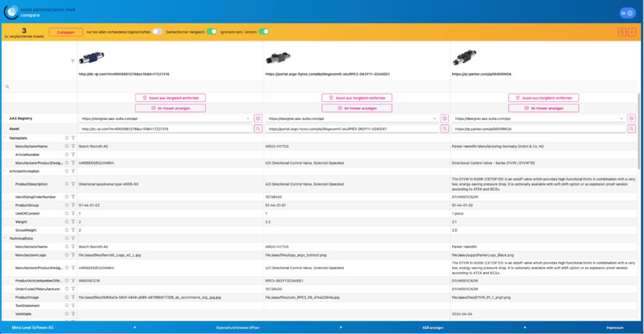Show the argo-hytos asset in viewer
Screen dimensions: 644x334
[x=357, y=108]
